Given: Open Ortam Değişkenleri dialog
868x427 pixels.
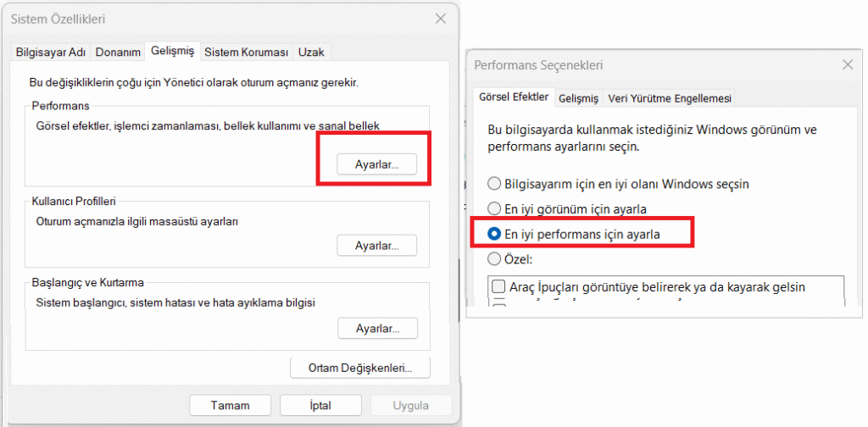Looking at the screenshot, I should point(360,368).
